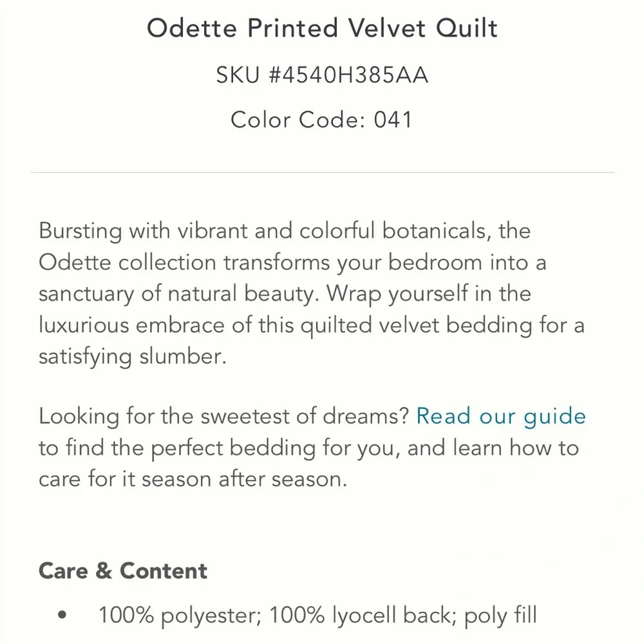Image resolution: width=644 pixels, height=644 pixels.
Task: Select the SKU number #4540H385AA
Action: [x=348, y=75]
